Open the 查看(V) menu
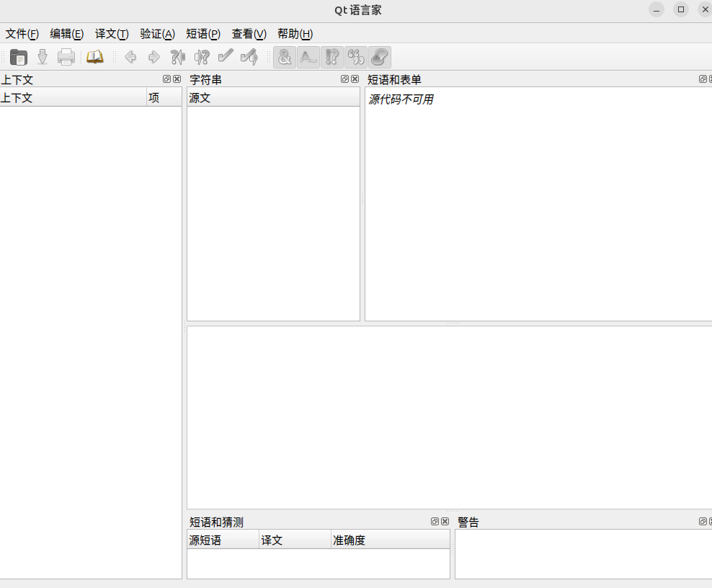 pos(249,34)
